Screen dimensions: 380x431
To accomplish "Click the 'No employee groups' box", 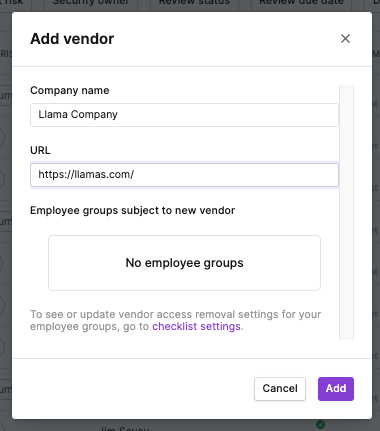I will (x=184, y=263).
